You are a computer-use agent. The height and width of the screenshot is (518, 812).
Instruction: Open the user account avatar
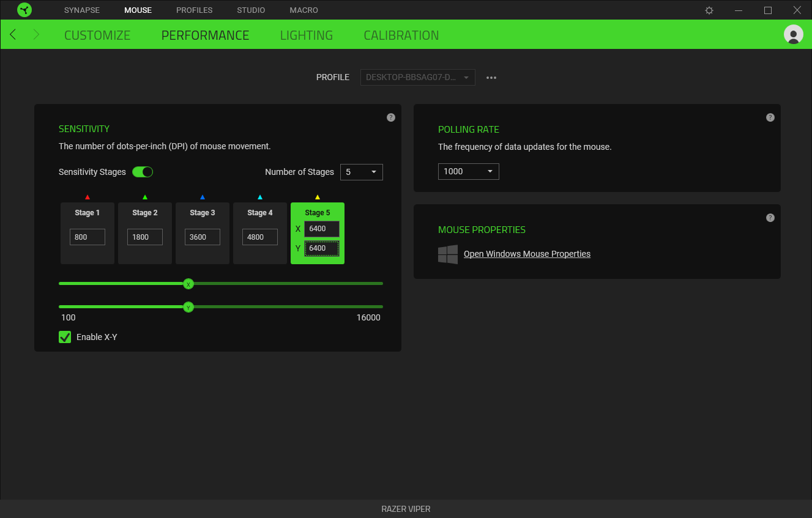[794, 34]
